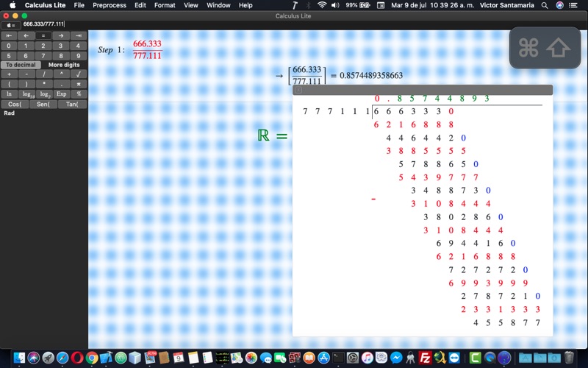588x368 pixels.
Task: Tap the multiplication asterisk key
Action: 44,84
